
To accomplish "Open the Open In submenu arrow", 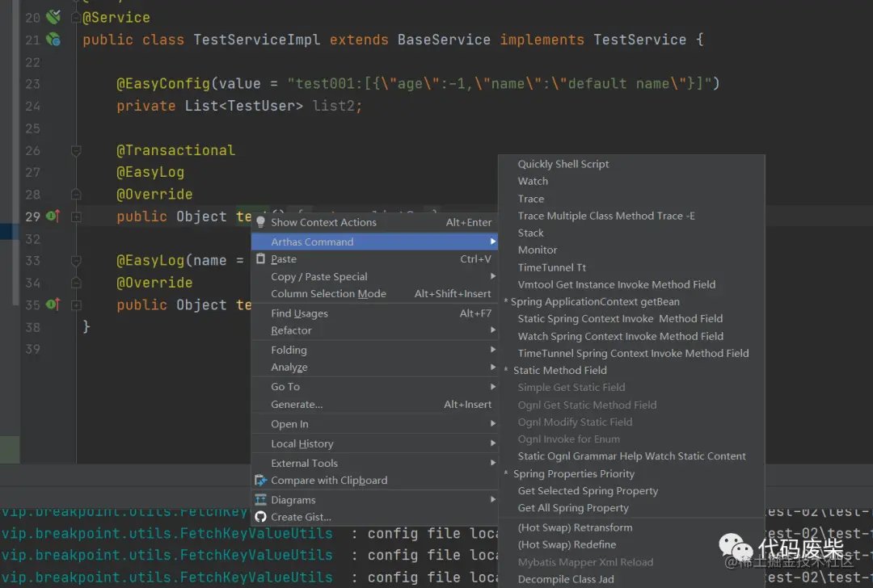I will click(x=493, y=423).
